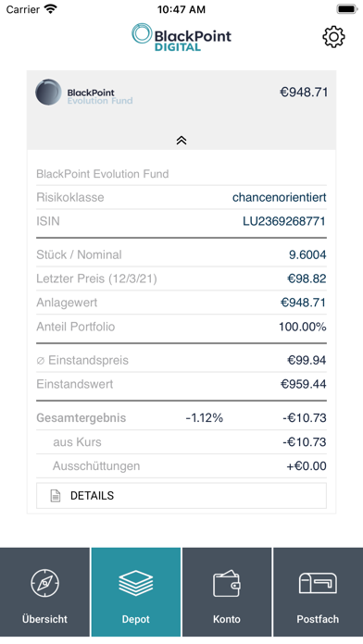Tap the chancenorientiert risk class value

tap(279, 198)
